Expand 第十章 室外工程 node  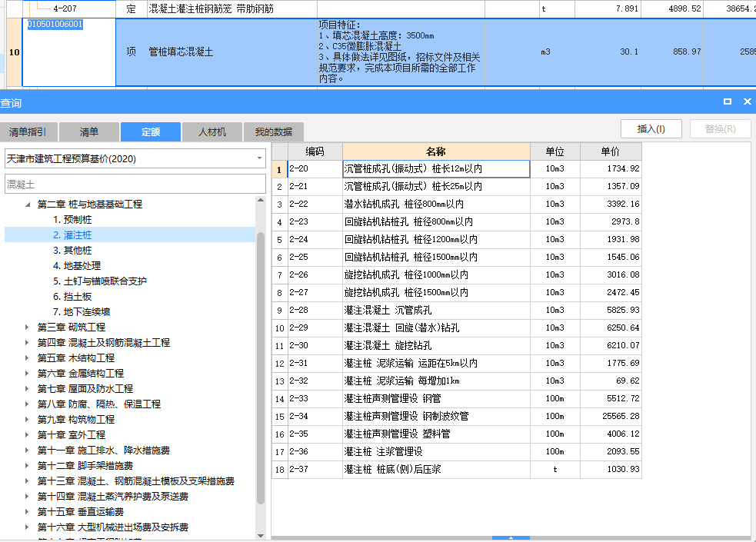[x=27, y=435]
